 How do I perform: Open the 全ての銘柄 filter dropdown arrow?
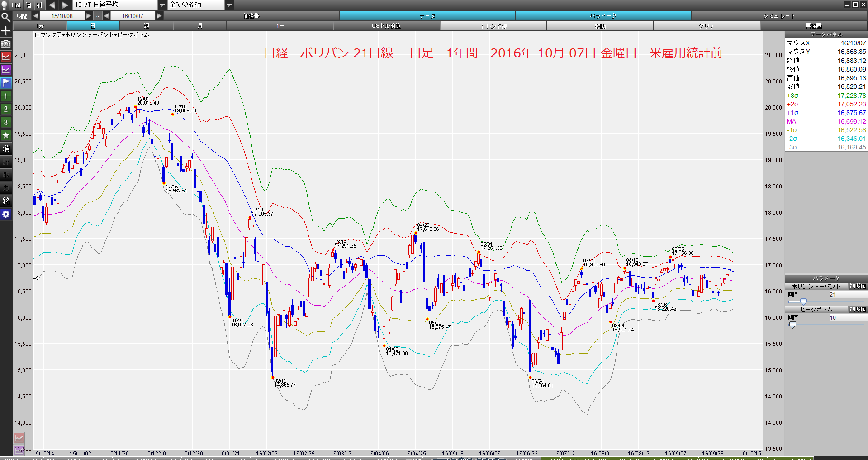229,5
